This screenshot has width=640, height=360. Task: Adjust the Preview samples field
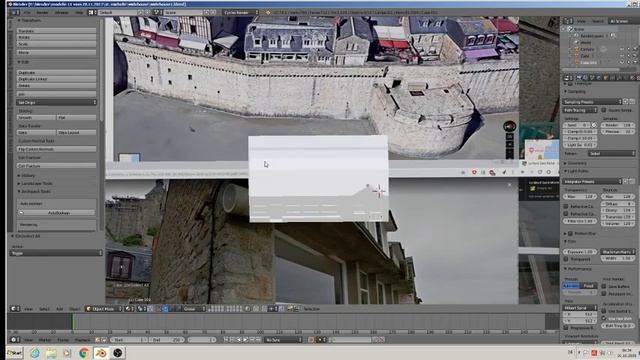coord(618,131)
